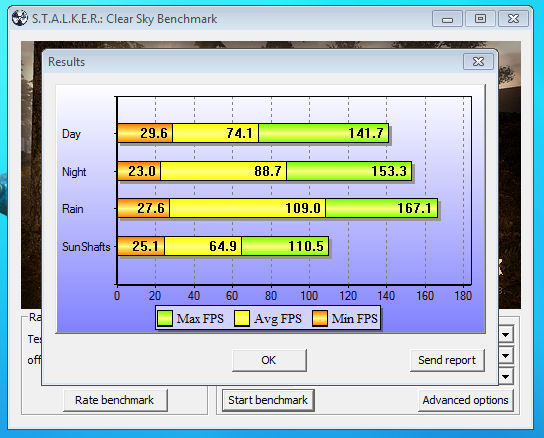Open Rate benchmark
The height and width of the screenshot is (438, 544).
pyautogui.click(x=115, y=400)
